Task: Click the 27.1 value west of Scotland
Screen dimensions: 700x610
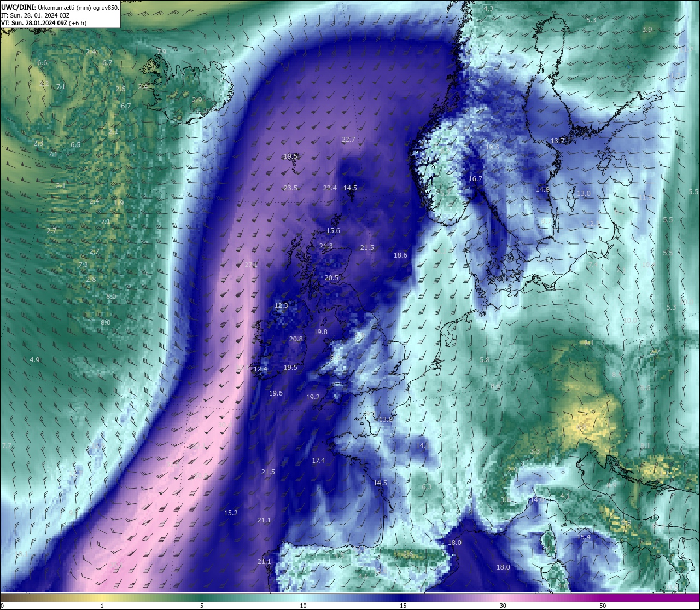Action: (x=250, y=265)
